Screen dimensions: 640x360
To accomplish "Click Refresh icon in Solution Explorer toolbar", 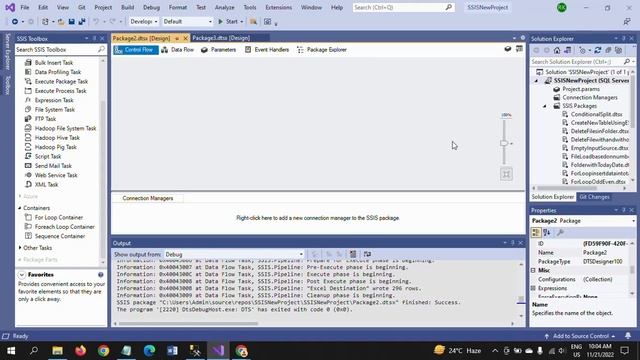I will tap(598, 50).
